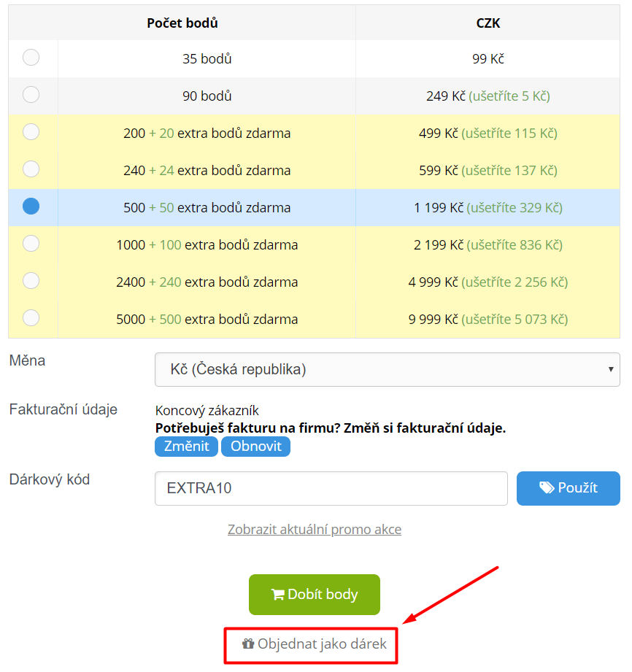The image size is (632, 672).
Task: Focus the Dárkový kód input field
Action: click(331, 489)
